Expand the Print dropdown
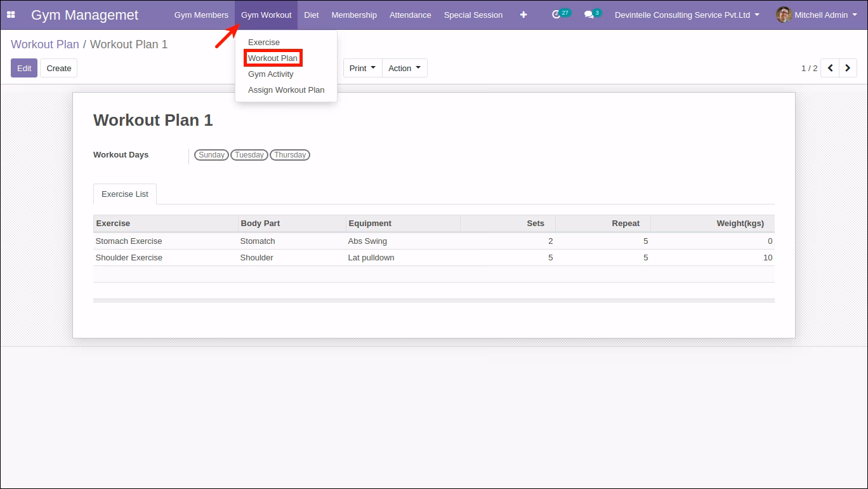 pos(363,68)
